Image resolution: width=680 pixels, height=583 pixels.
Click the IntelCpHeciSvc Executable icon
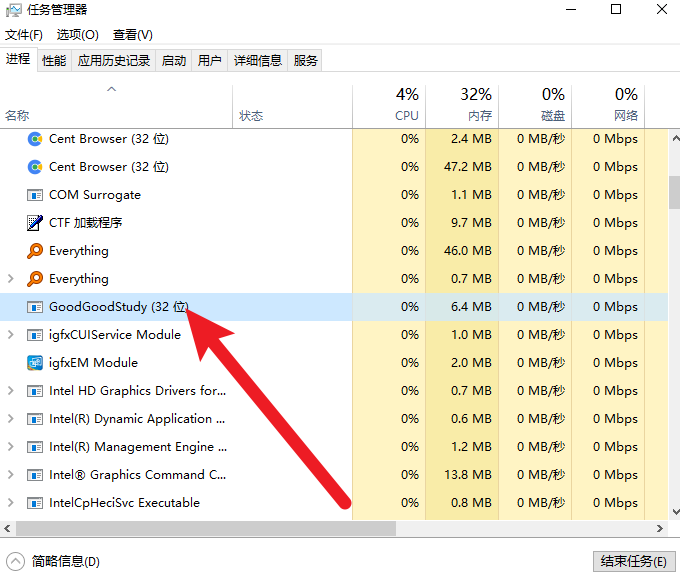tap(35, 503)
